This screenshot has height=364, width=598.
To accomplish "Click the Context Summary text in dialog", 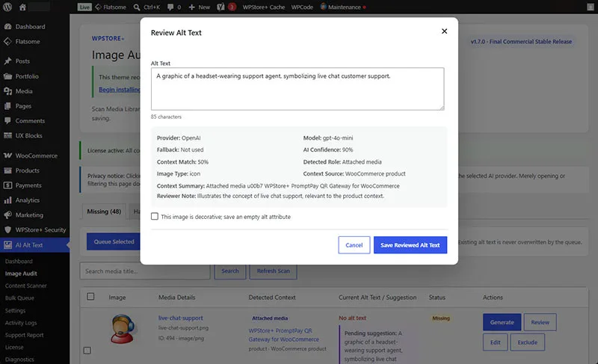I will click(x=278, y=186).
